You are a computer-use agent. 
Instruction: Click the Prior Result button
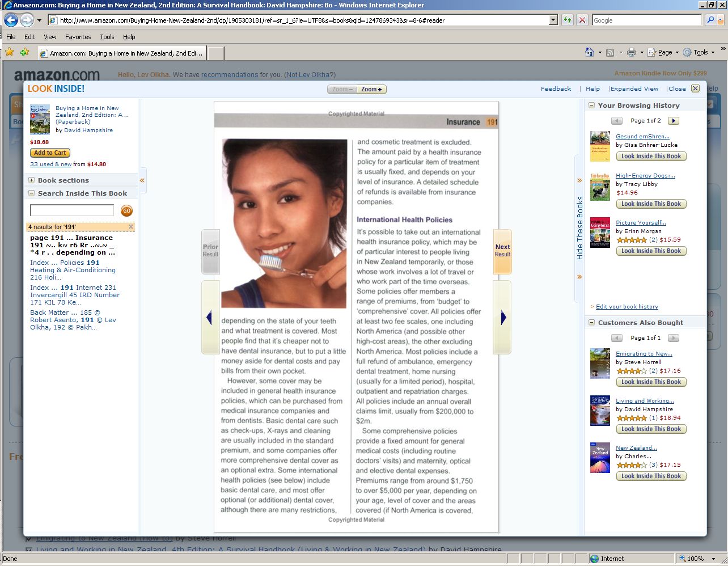point(210,251)
